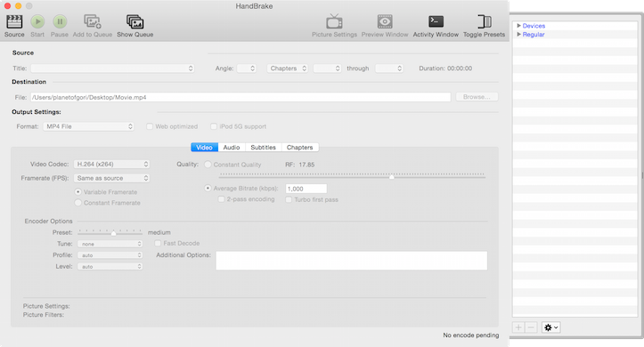
Task: Open the Activity Window terminal icon
Action: pos(436,21)
